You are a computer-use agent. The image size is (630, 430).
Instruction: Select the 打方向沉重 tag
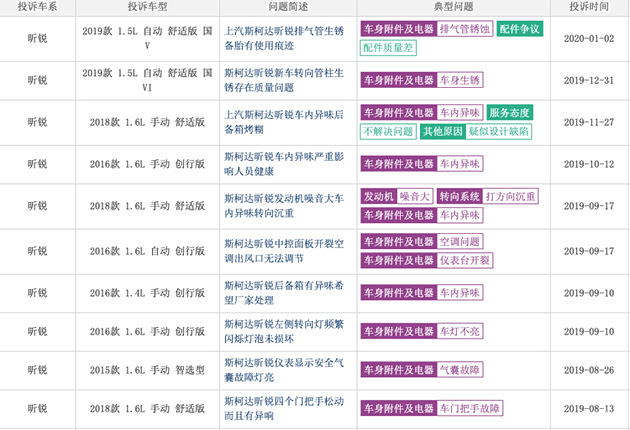click(x=510, y=196)
